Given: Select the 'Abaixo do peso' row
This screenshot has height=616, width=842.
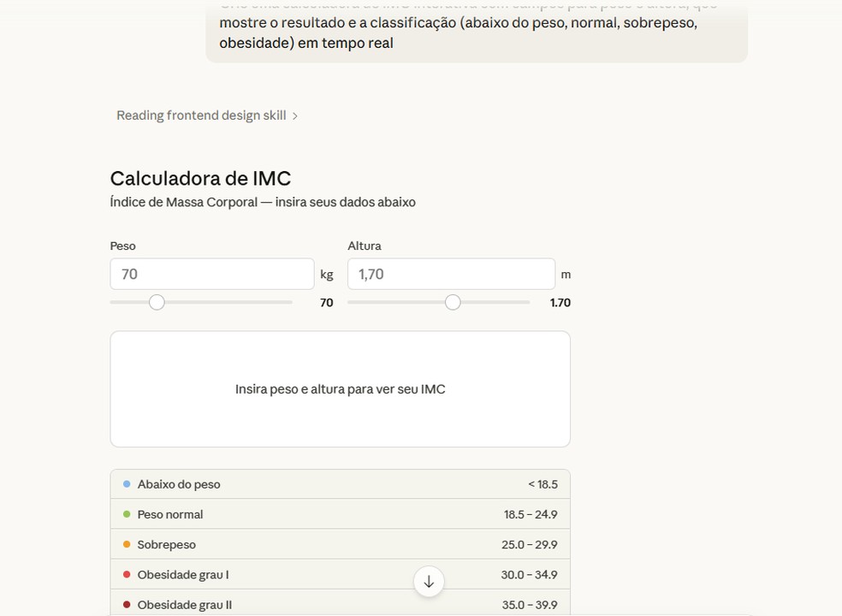Looking at the screenshot, I should [340, 484].
